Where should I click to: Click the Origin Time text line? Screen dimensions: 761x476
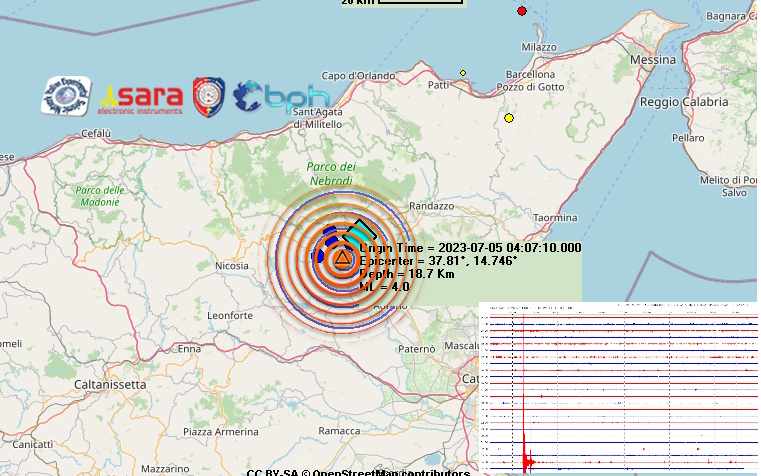click(x=470, y=248)
